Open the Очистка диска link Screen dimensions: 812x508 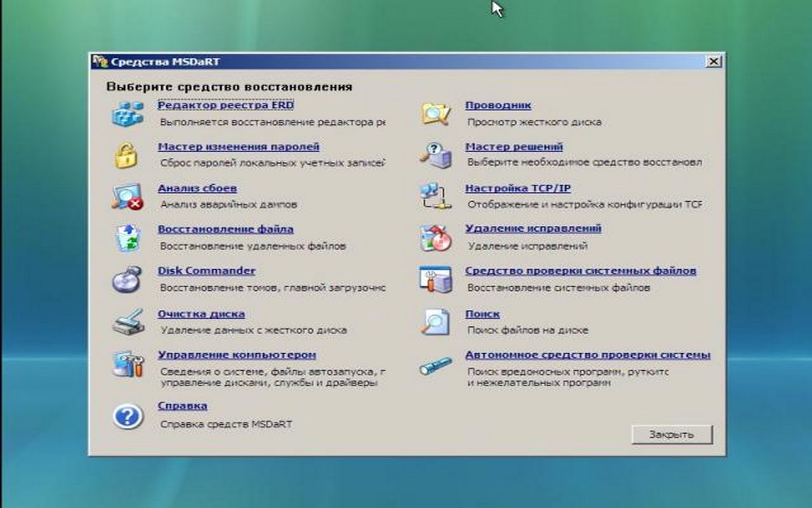pyautogui.click(x=201, y=314)
